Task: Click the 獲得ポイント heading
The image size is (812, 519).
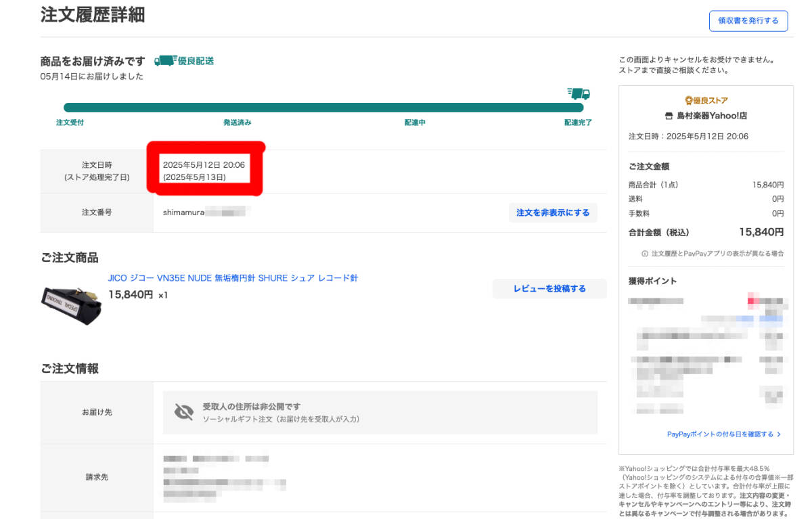Action: point(652,281)
